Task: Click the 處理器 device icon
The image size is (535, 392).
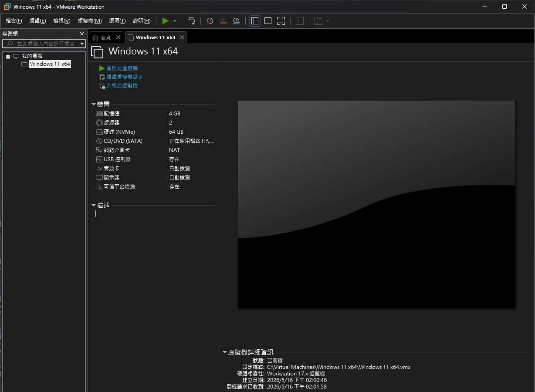Action: coord(99,123)
